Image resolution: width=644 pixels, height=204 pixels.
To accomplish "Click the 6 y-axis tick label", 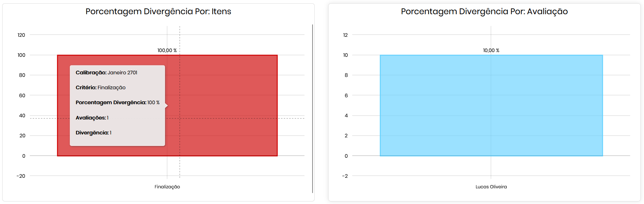I will [x=346, y=95].
